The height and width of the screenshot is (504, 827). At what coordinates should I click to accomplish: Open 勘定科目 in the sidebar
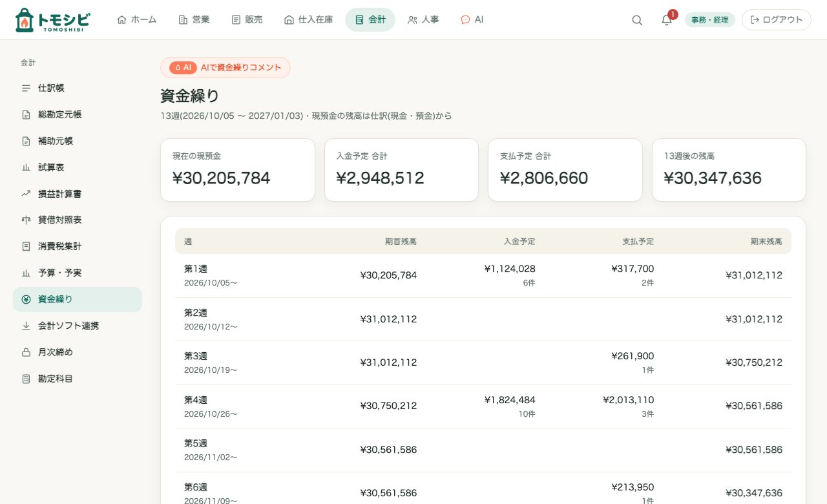(x=78, y=379)
